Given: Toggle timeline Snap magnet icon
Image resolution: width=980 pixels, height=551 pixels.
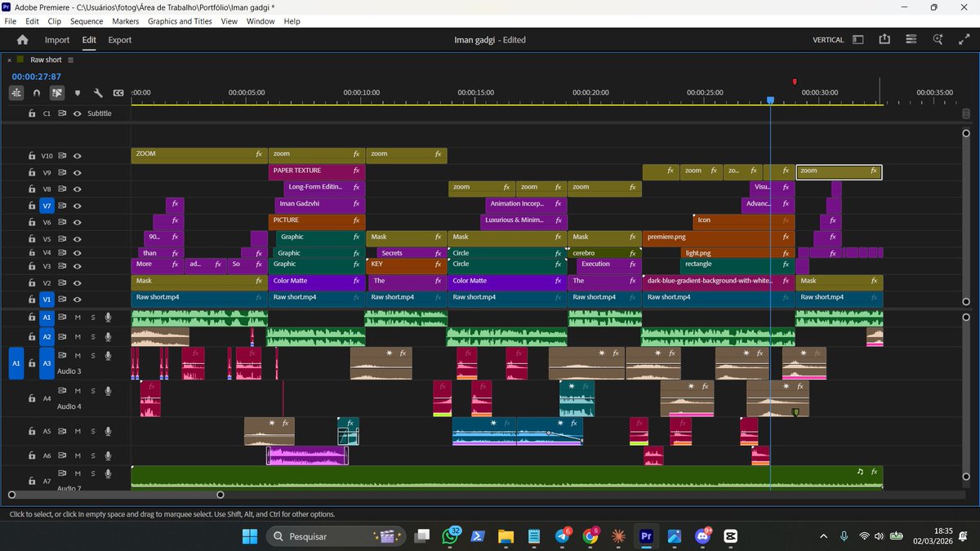Looking at the screenshot, I should [x=37, y=93].
